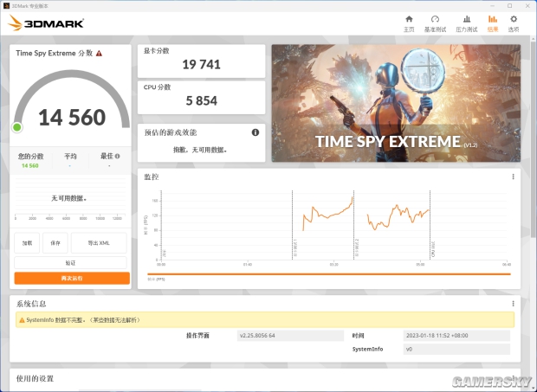This screenshot has width=537, height=392.
Task: Click the info icon in estimated game performance
Action: 256,132
